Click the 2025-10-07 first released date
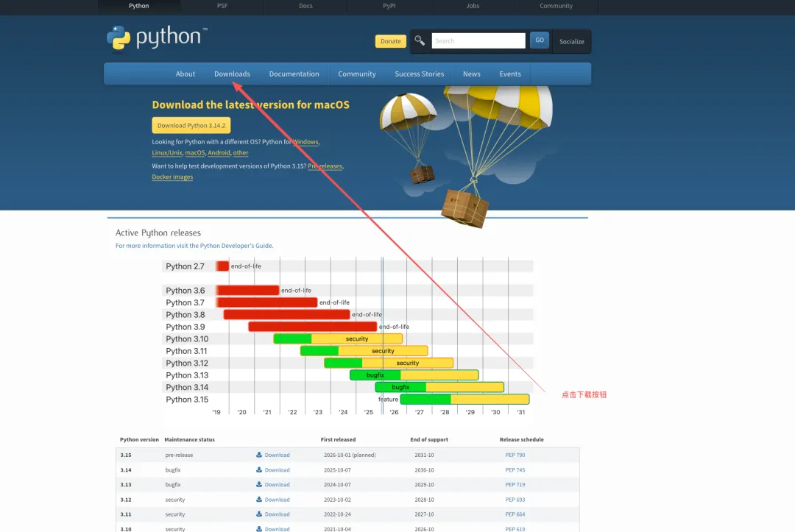Viewport: 795px width, 532px height. (x=337, y=469)
